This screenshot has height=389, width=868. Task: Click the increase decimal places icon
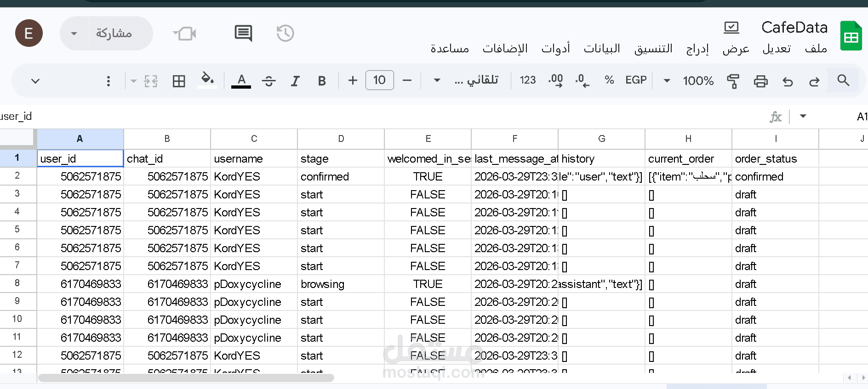click(555, 80)
